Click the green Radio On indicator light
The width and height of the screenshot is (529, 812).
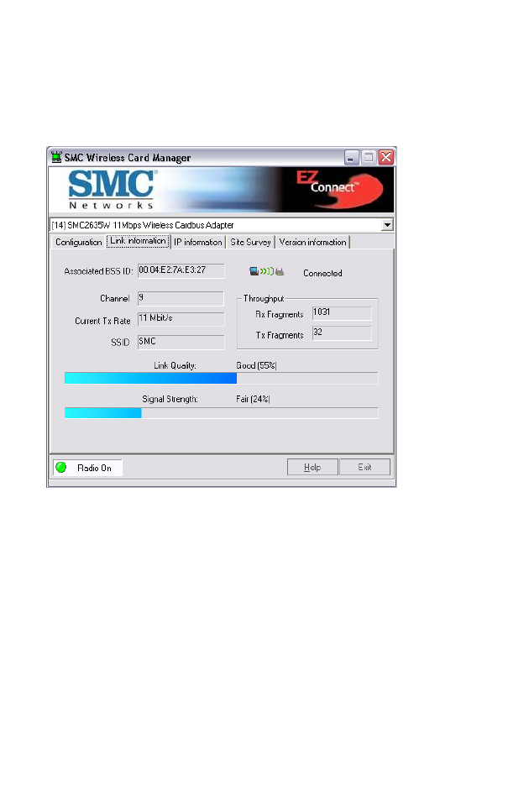pos(61,467)
